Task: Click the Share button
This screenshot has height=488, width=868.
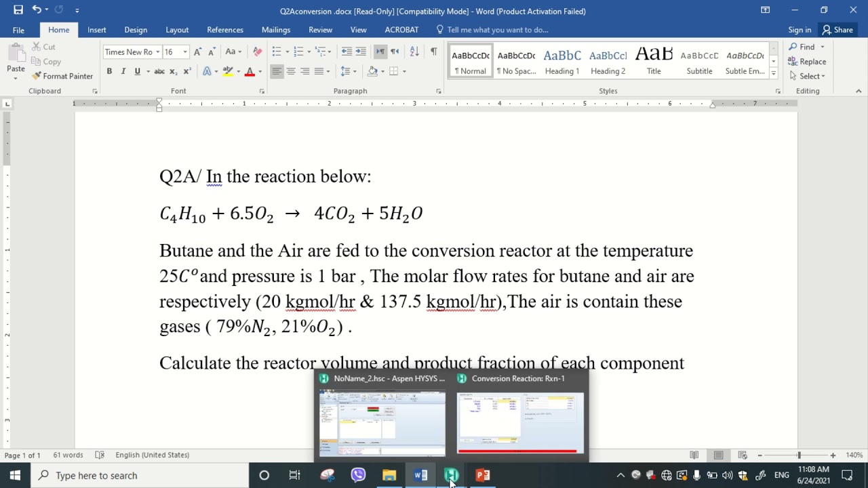Action: 837,30
